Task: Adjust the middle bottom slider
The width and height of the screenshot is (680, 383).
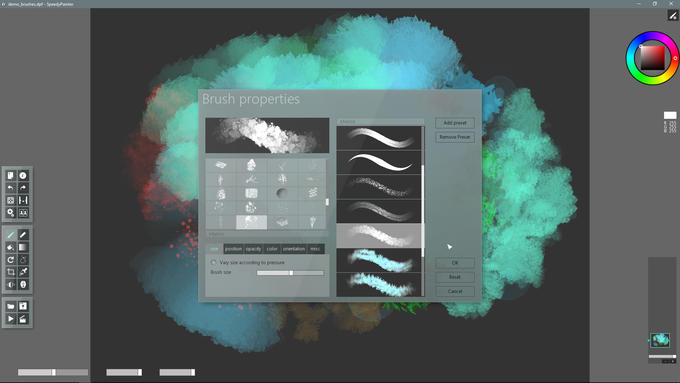Action: (124, 372)
